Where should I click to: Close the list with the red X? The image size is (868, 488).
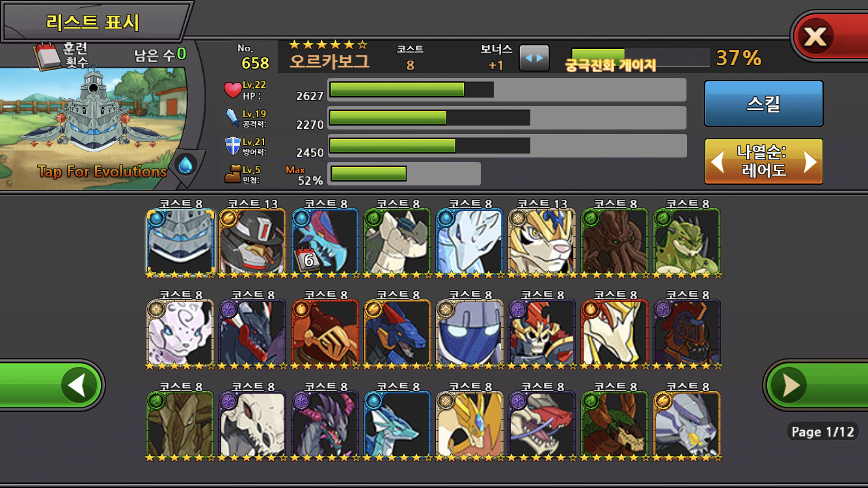point(829,36)
